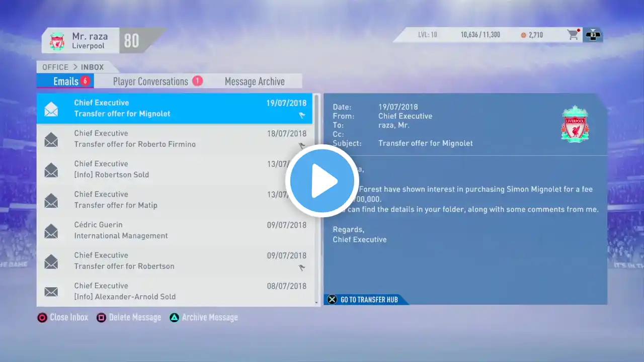This screenshot has width=644, height=362.
Task: Click sender name 'Cédric Guerin'
Action: (98, 225)
